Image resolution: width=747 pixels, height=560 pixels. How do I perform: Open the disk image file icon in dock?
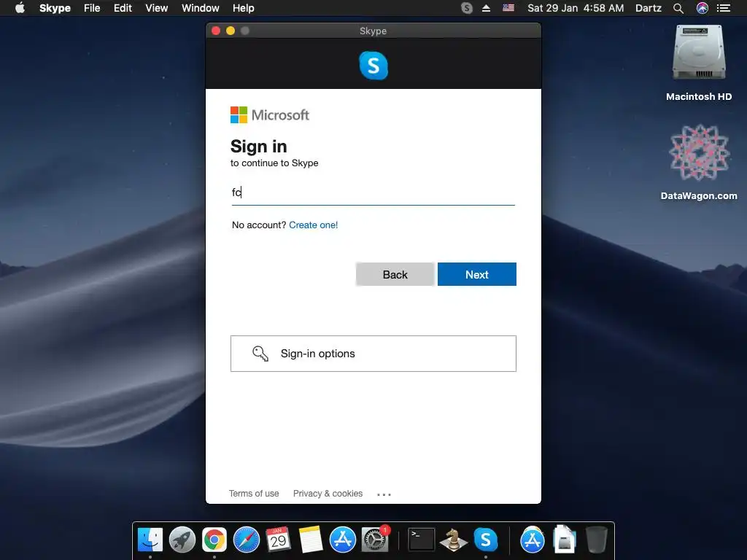(x=565, y=539)
